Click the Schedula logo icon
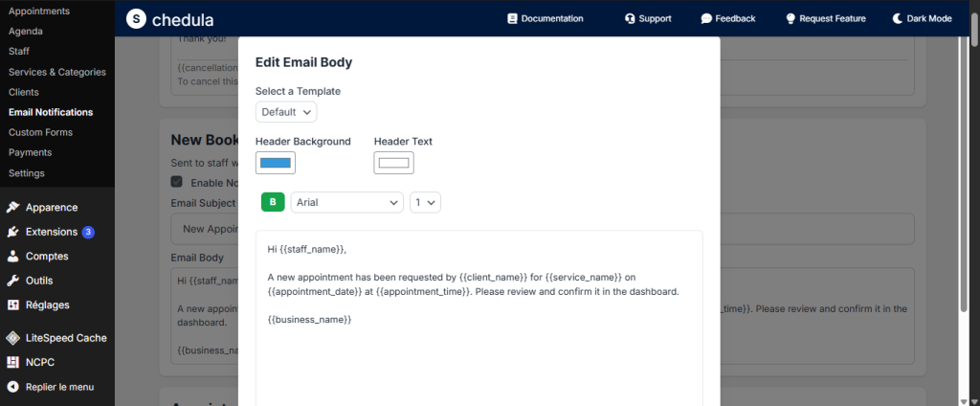This screenshot has height=406, width=980. [x=137, y=18]
